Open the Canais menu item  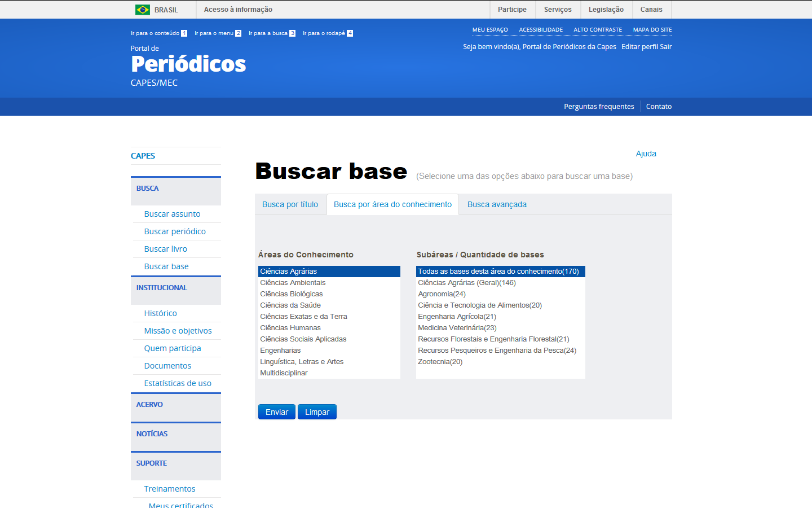pyautogui.click(x=651, y=10)
